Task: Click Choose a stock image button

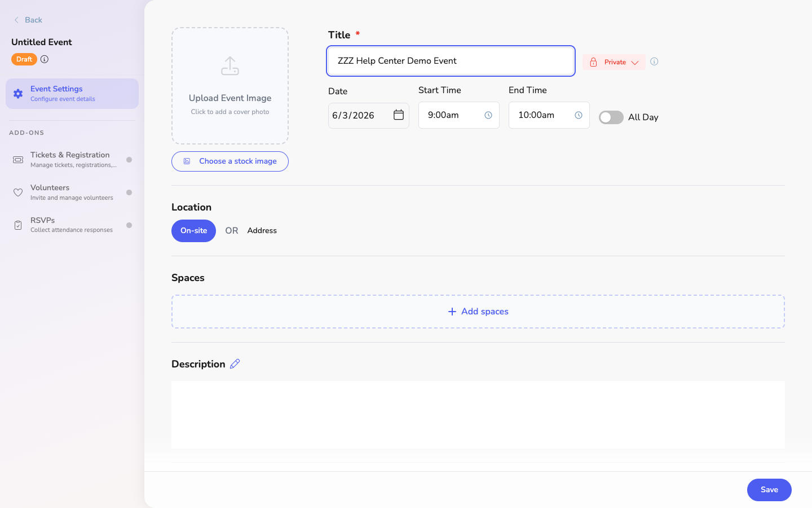Action: pos(230,161)
